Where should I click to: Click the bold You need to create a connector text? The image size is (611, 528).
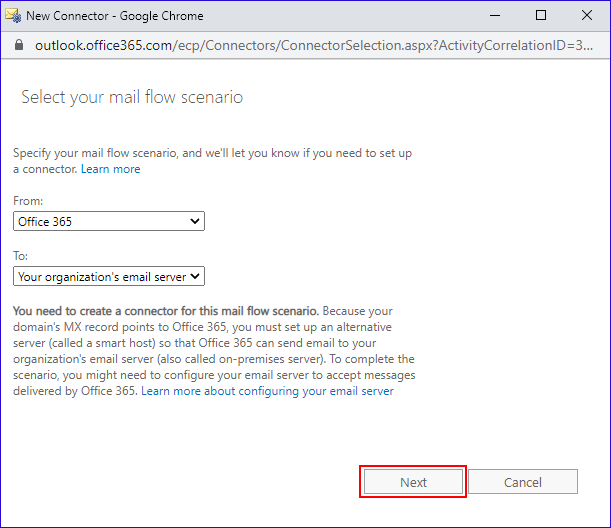pos(164,311)
